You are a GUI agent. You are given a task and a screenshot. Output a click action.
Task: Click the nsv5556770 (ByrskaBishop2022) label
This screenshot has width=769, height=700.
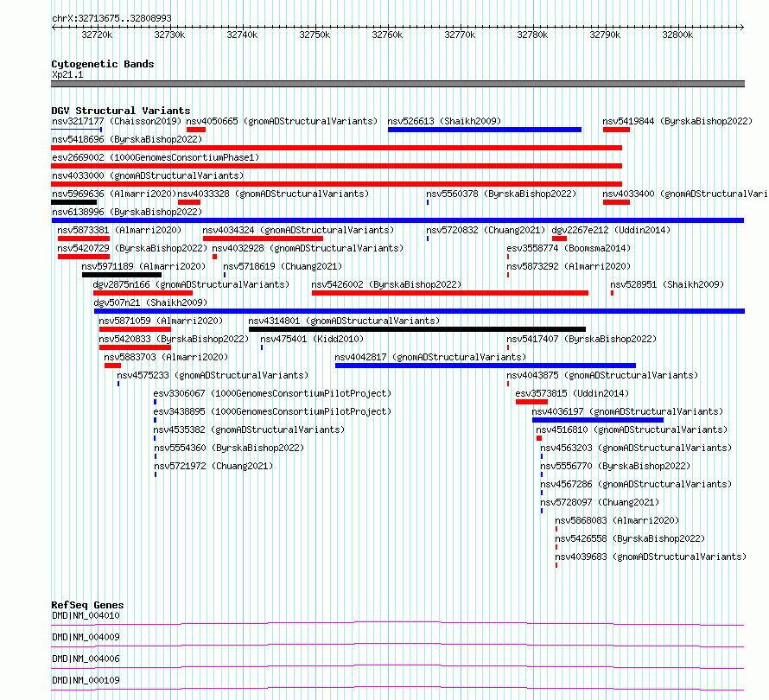click(x=615, y=466)
